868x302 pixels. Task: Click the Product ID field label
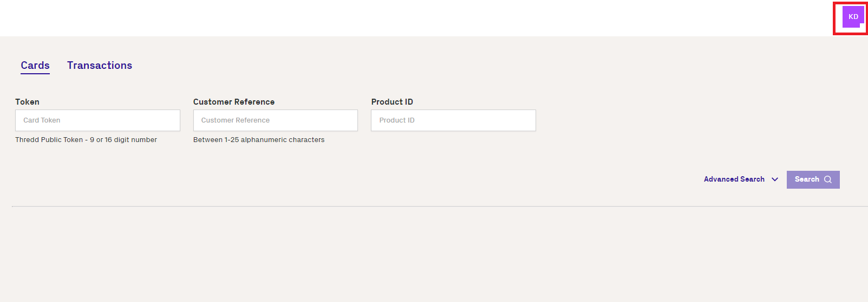(392, 102)
